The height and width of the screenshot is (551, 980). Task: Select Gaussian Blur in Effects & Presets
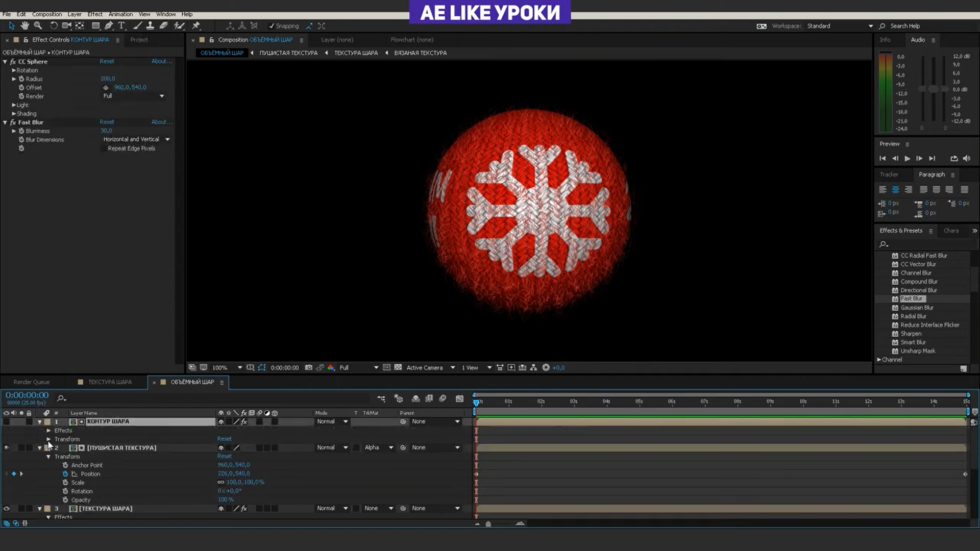(x=917, y=308)
